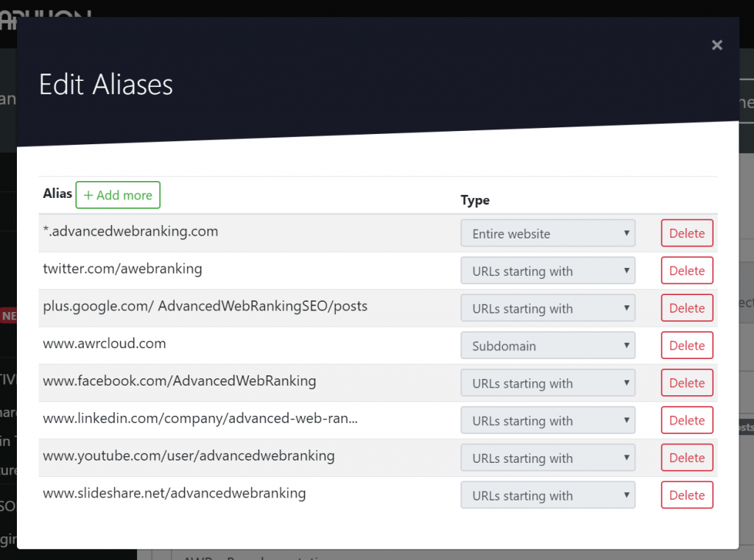Open type dropdown for facebook.com row
754x560 pixels.
tap(548, 383)
